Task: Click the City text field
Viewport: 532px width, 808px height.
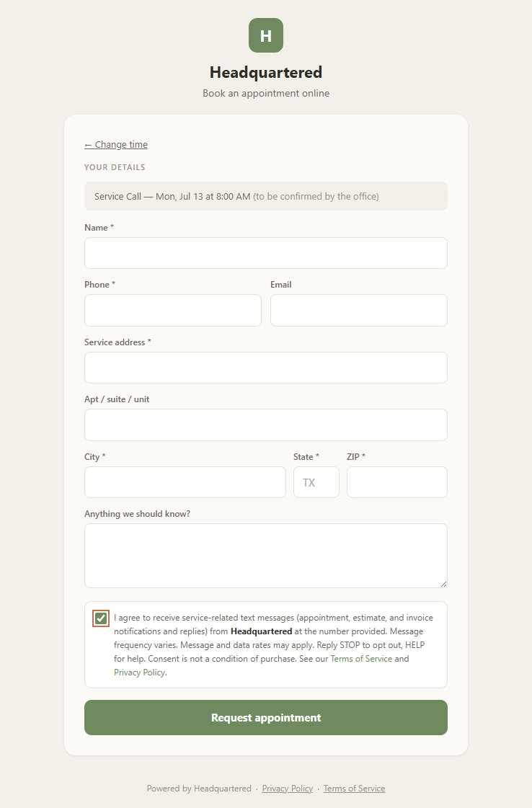Action: point(185,482)
